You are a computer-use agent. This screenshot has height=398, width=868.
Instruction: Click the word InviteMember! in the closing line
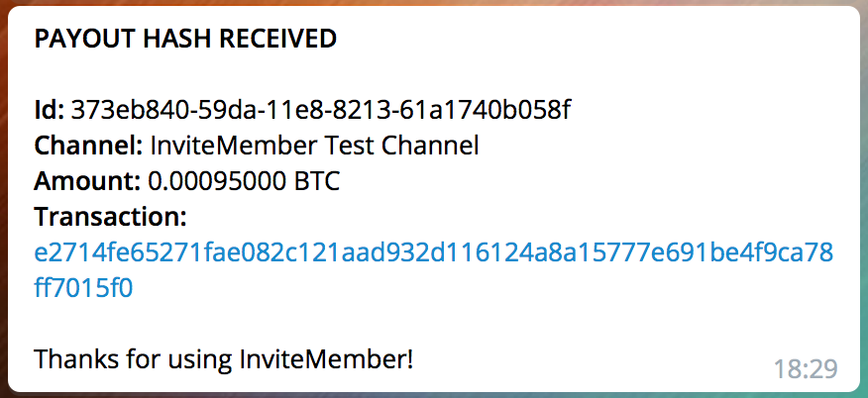(327, 359)
